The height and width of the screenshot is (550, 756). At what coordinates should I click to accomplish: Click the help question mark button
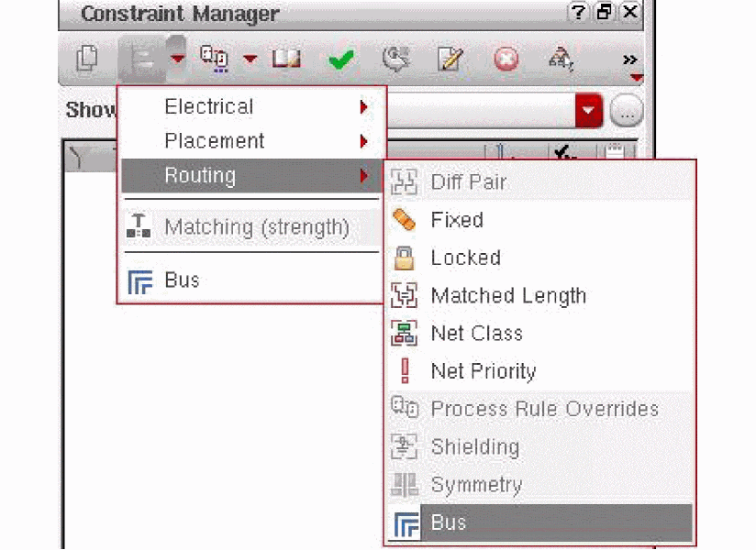click(578, 12)
